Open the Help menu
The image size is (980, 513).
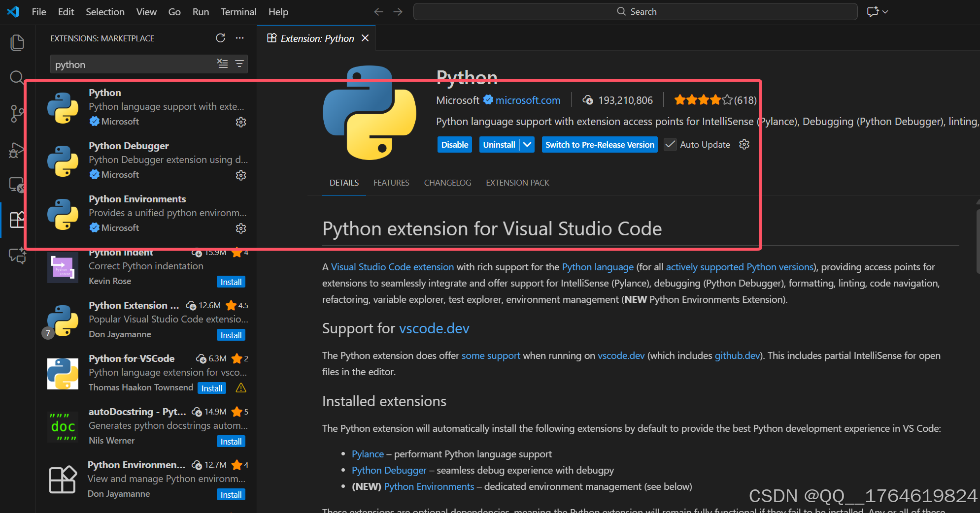[278, 12]
